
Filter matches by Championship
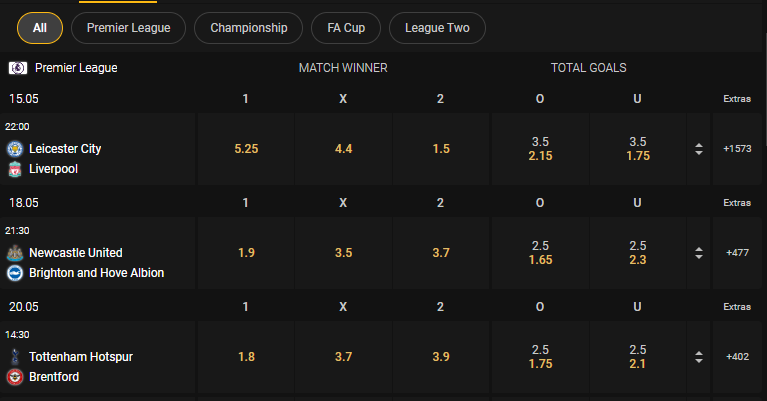coord(248,28)
